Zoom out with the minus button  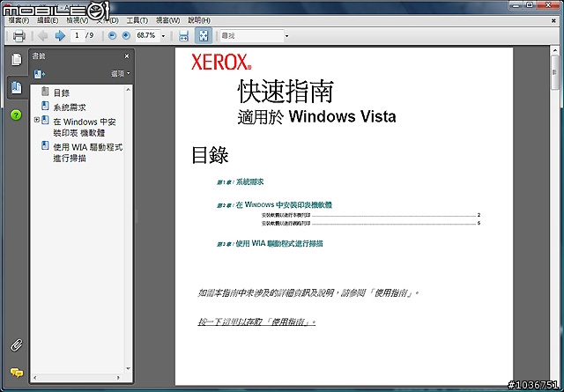click(x=112, y=35)
